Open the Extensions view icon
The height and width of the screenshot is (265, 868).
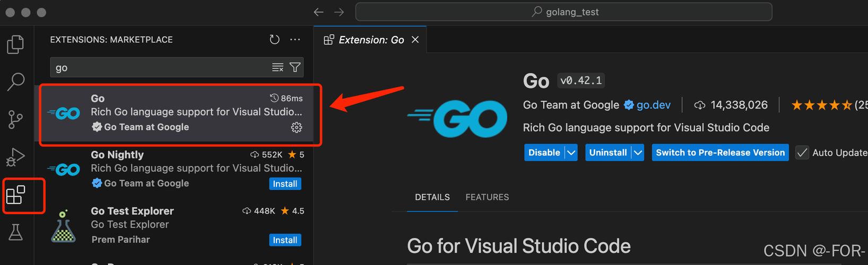[15, 195]
